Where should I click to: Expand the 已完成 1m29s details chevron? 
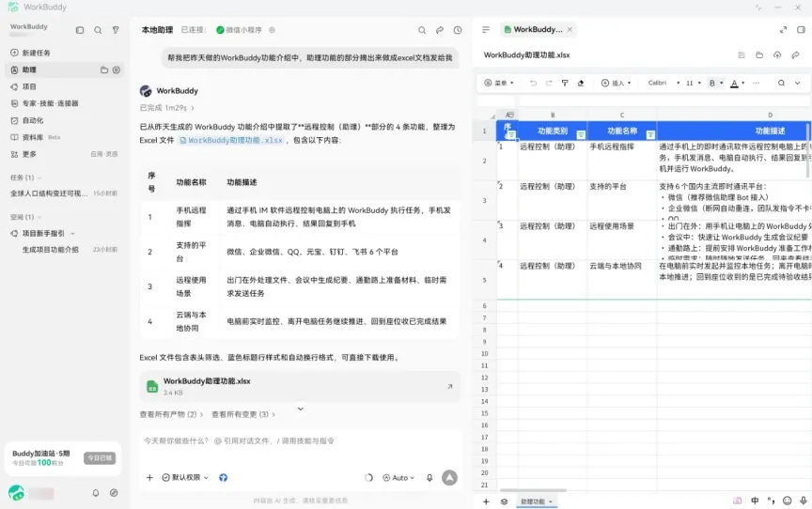pyautogui.click(x=193, y=108)
